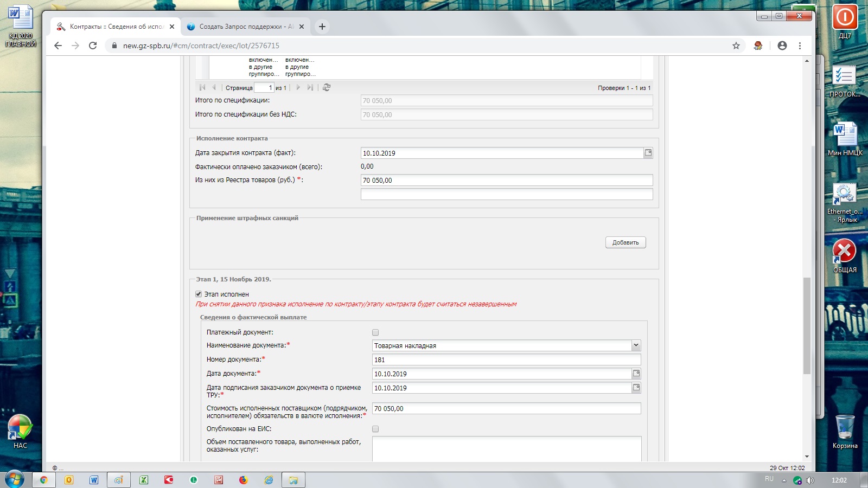The width and height of the screenshot is (868, 488).
Task: Open File Explorer from the taskbar
Action: pyautogui.click(x=293, y=480)
